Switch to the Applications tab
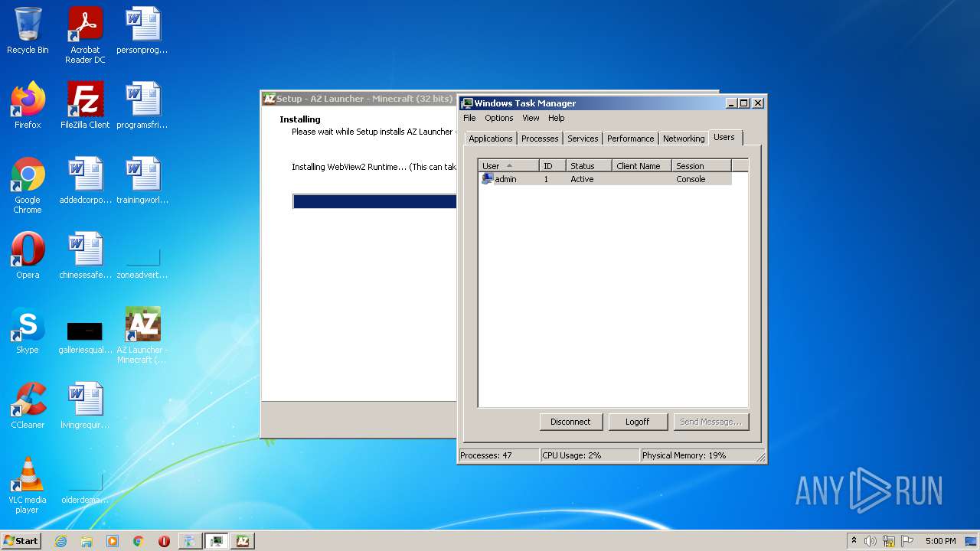This screenshot has width=980, height=551. (490, 139)
